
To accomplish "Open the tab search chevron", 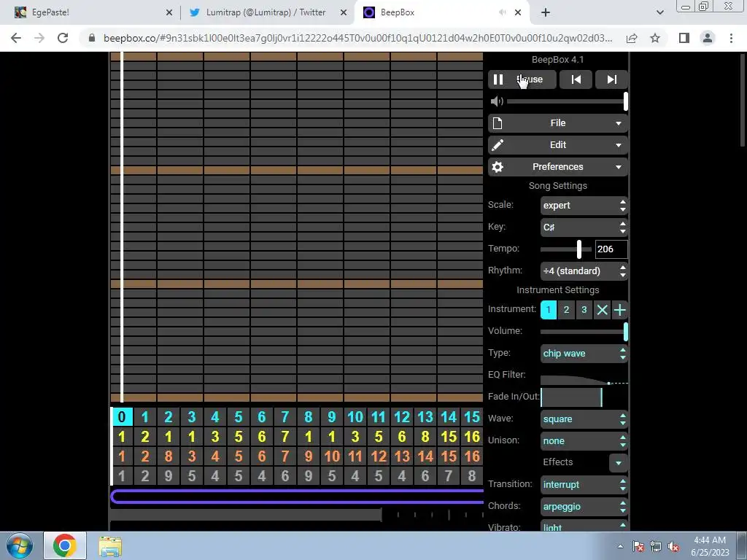I will (659, 13).
